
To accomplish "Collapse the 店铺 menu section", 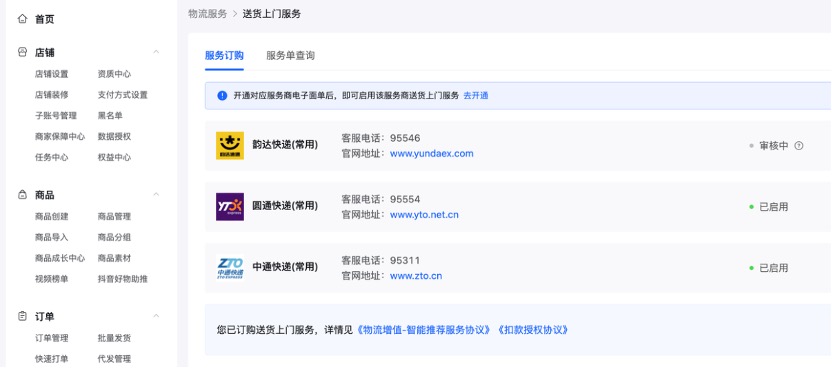I will pyautogui.click(x=156, y=52).
